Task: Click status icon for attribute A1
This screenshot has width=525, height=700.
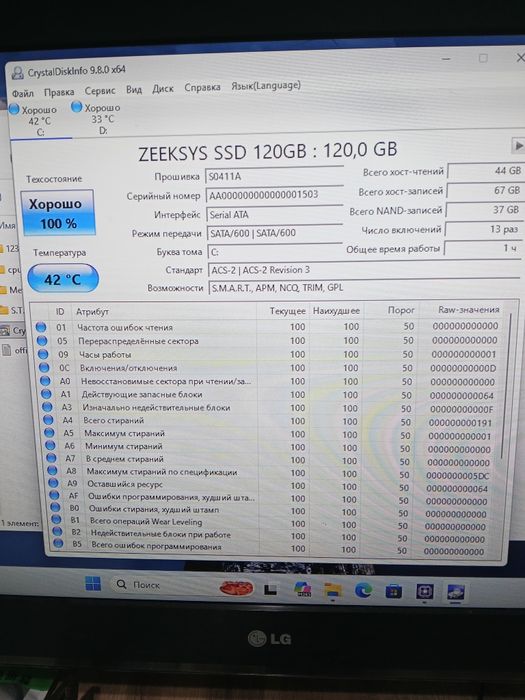Action: 46,394
